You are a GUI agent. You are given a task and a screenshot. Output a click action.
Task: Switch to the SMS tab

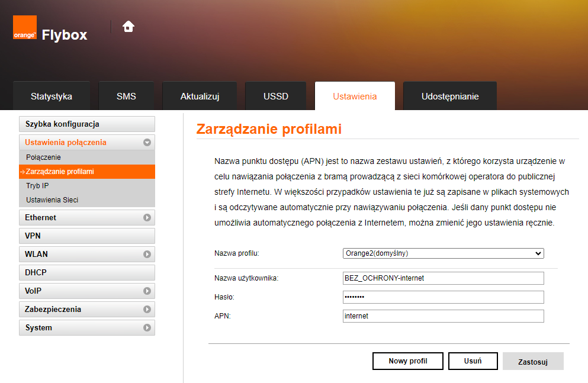[x=126, y=95]
